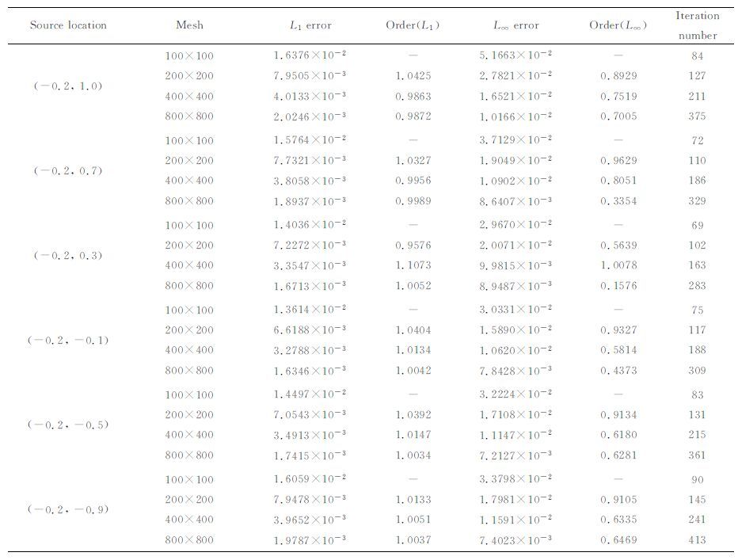Click source location (−0.2, −0.9) cell
The width and height of the screenshot is (738, 560).
pyautogui.click(x=68, y=510)
